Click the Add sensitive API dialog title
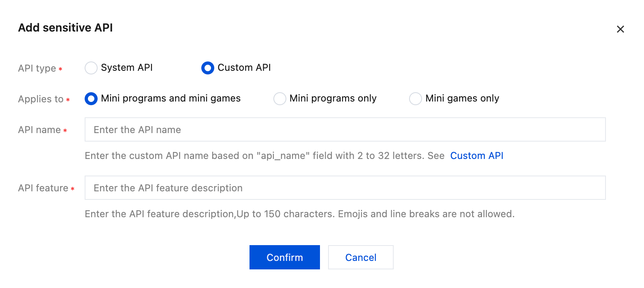 click(x=66, y=28)
